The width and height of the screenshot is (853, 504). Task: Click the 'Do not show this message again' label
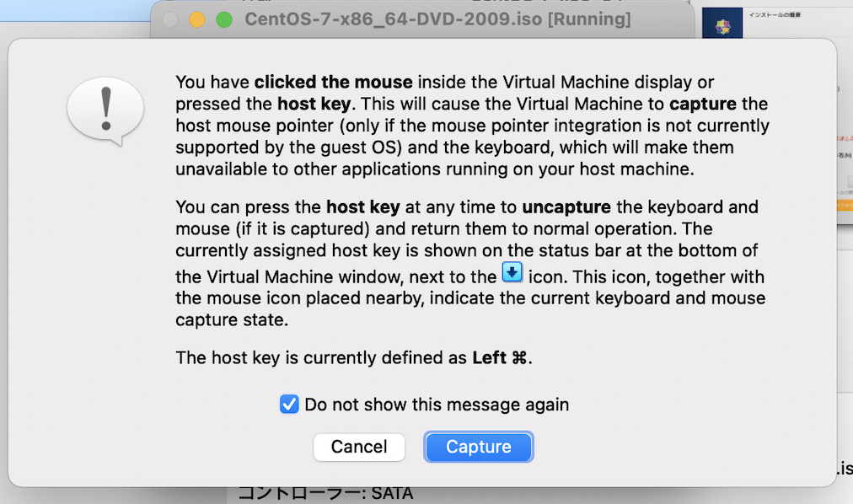437,405
